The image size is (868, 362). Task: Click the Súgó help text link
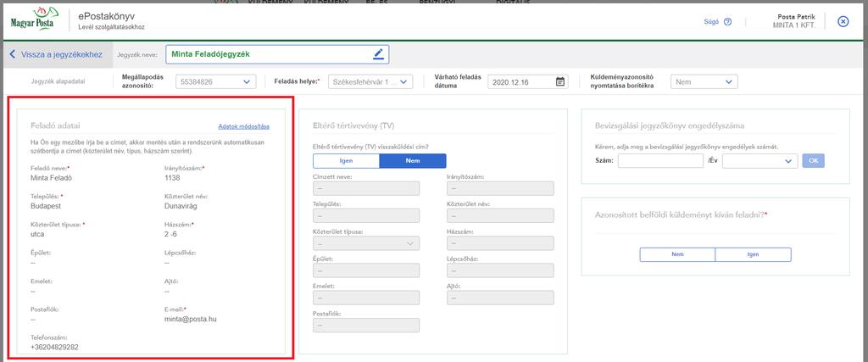click(x=711, y=22)
